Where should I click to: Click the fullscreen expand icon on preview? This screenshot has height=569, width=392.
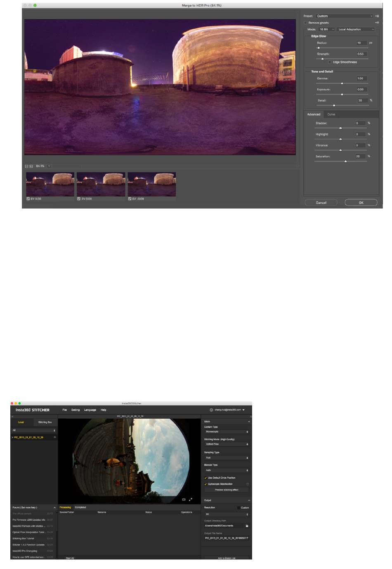[x=191, y=500]
